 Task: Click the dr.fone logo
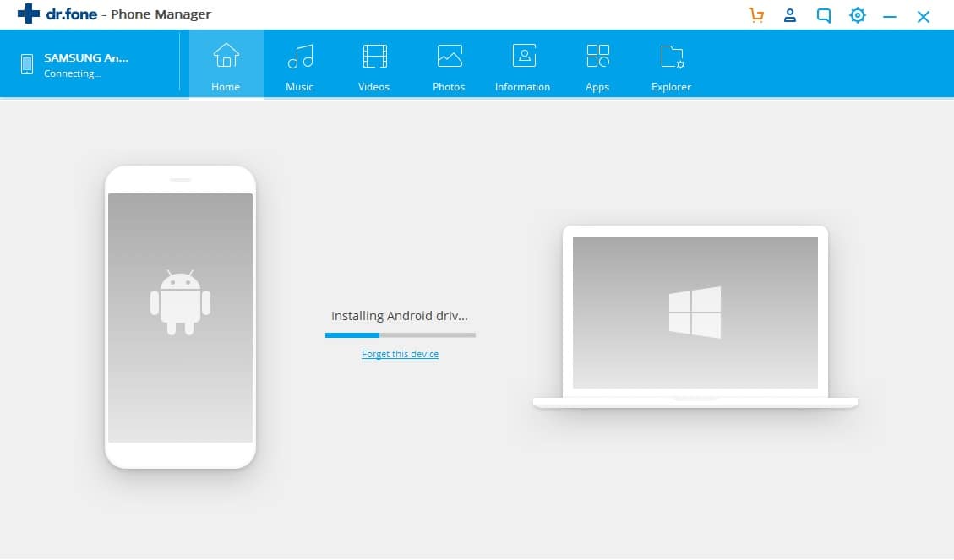pyautogui.click(x=57, y=14)
